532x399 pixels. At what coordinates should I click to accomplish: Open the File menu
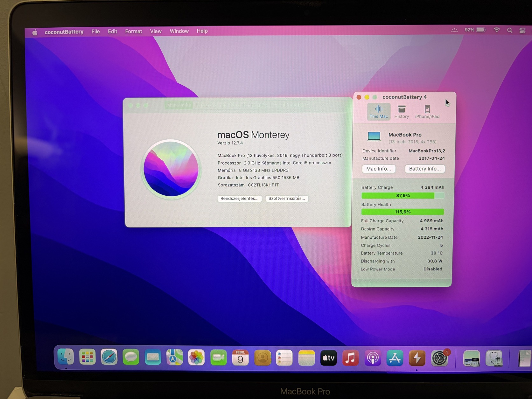[x=95, y=31]
